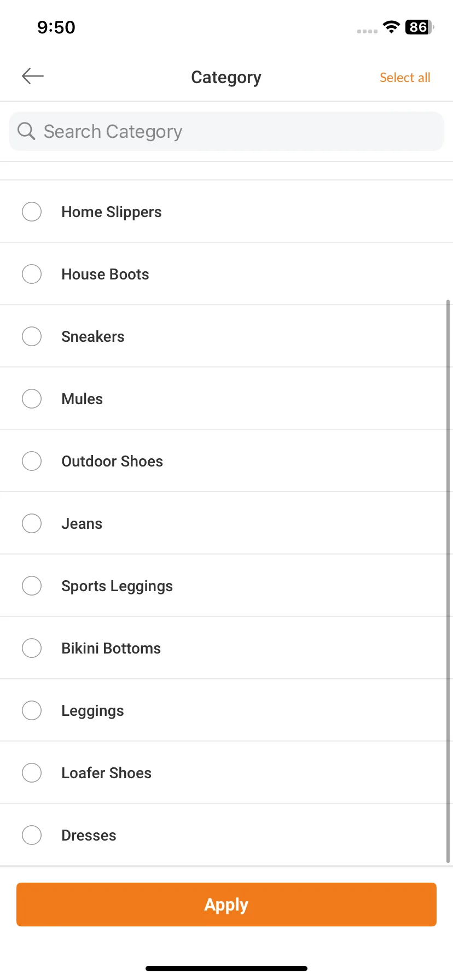Screen dimensions: 453x980
Task: Tap the home indicator bar
Action: 226,969
